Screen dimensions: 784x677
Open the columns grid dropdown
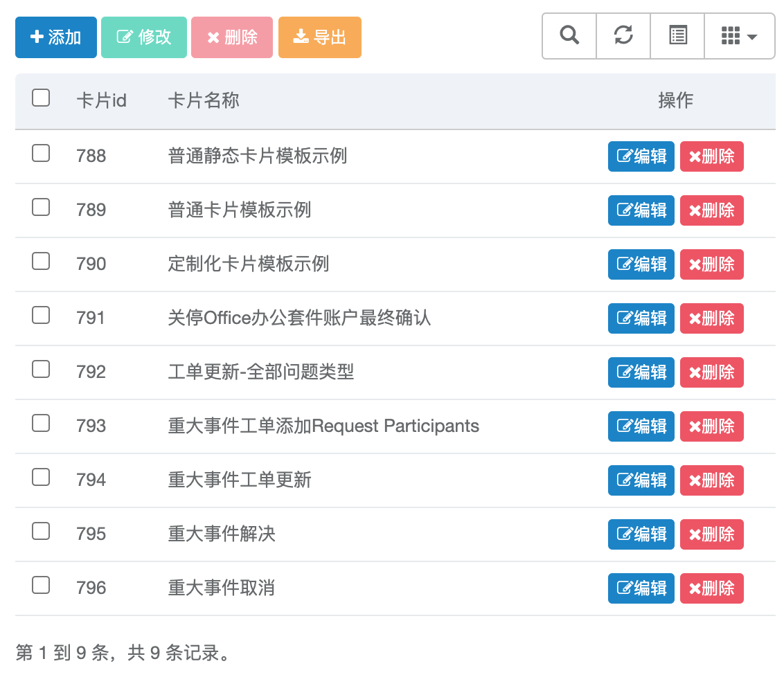[738, 35]
